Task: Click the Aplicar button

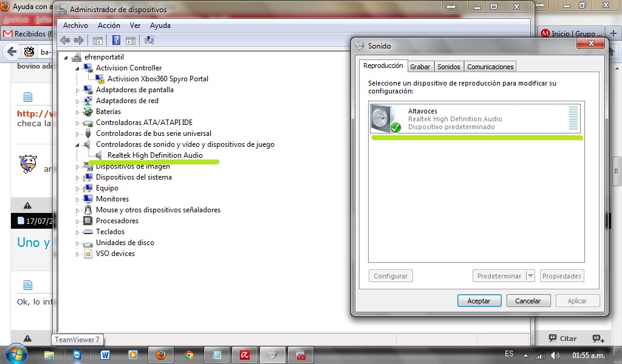Action: 577,301
